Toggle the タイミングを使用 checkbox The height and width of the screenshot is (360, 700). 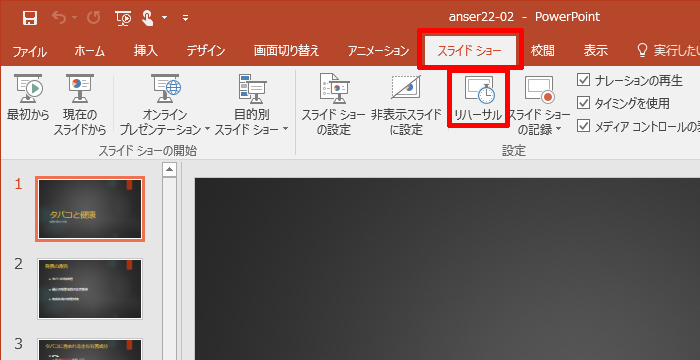(583, 103)
